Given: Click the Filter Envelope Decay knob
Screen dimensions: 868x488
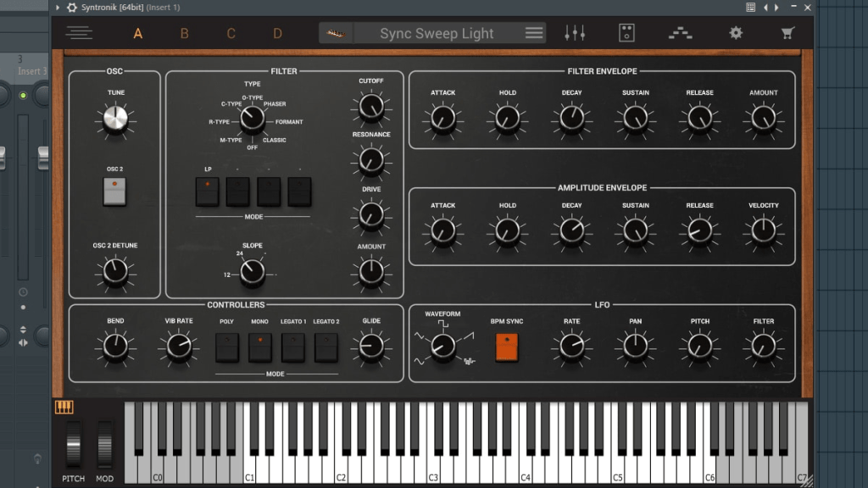Looking at the screenshot, I should 571,119.
